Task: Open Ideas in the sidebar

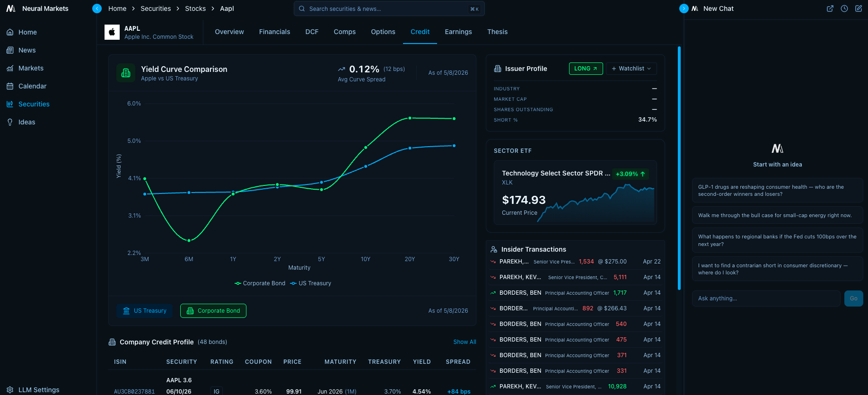Action: 26,122
